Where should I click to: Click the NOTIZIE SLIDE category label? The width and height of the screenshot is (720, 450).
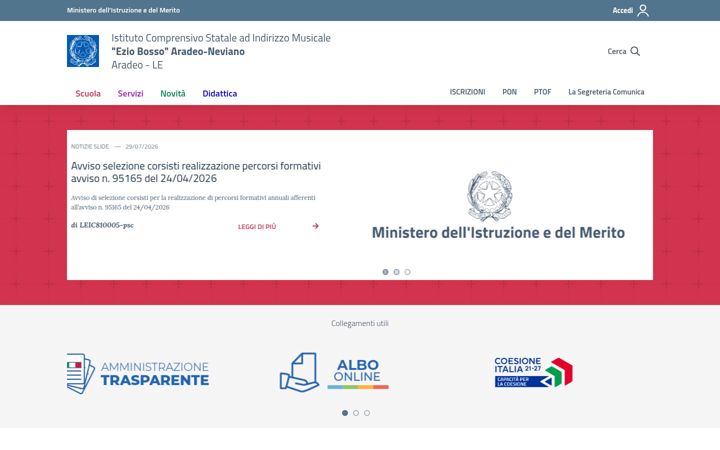point(90,146)
